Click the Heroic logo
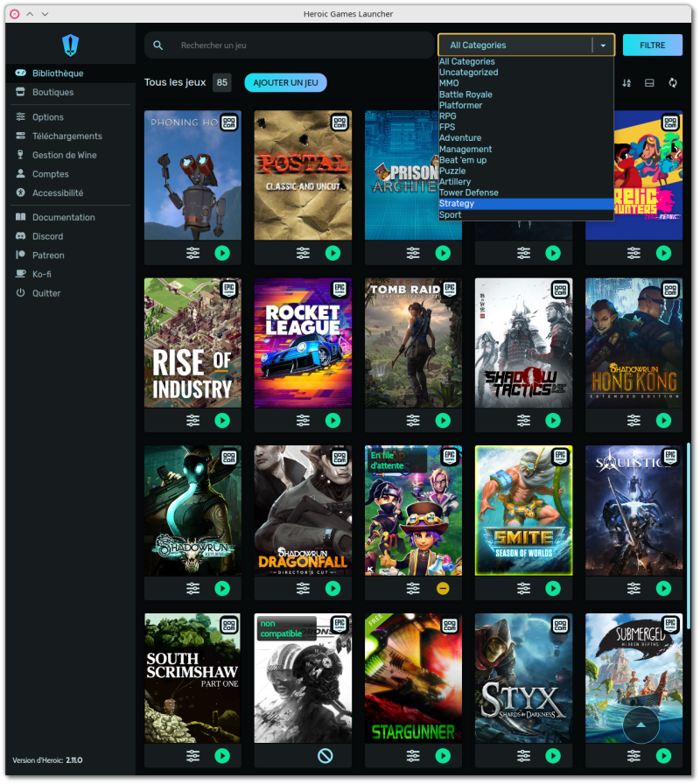This screenshot has width=700, height=784. [71, 45]
